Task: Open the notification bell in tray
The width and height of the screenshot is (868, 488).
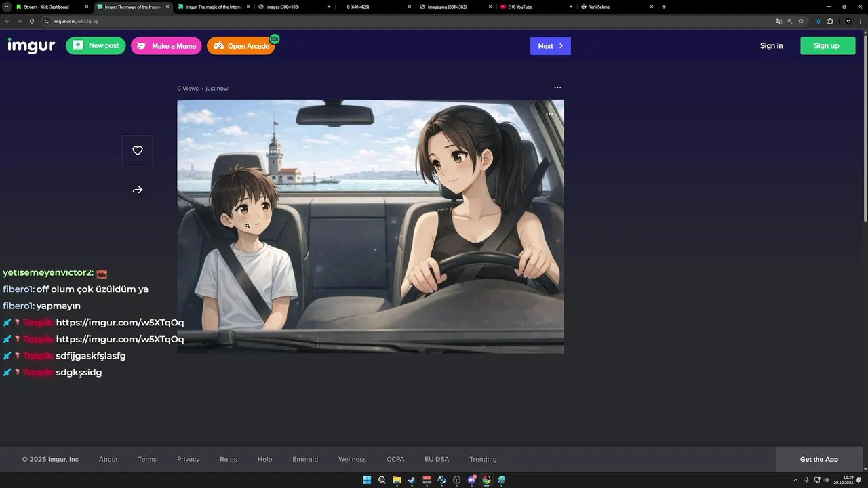Action: point(859,480)
